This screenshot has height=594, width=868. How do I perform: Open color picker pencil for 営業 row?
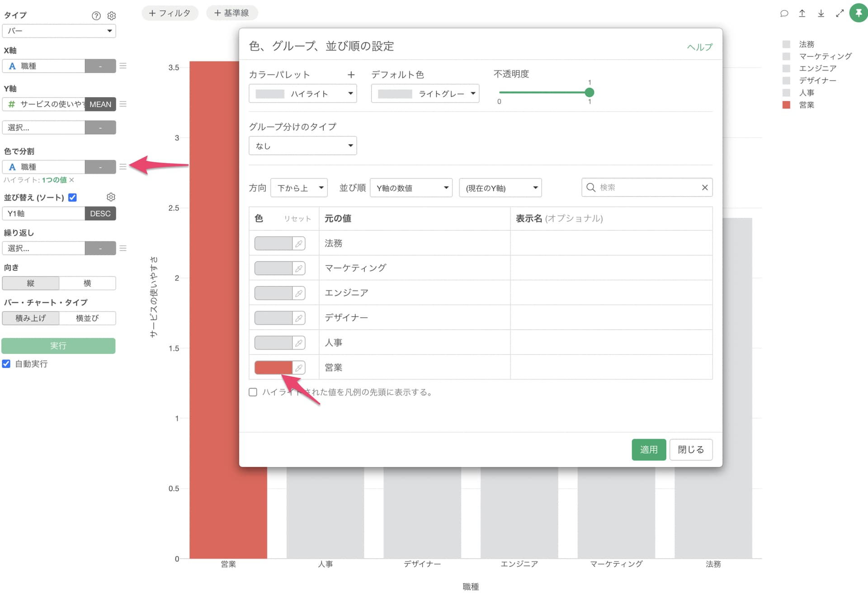point(299,368)
